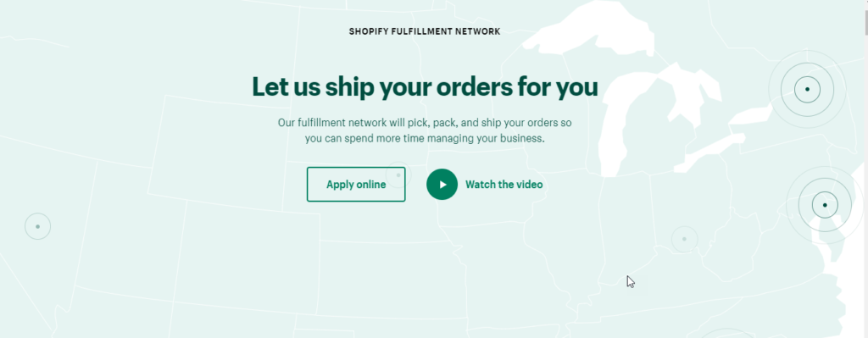Click the scrollbar up arrow
The image size is (868, 338).
point(865,4)
